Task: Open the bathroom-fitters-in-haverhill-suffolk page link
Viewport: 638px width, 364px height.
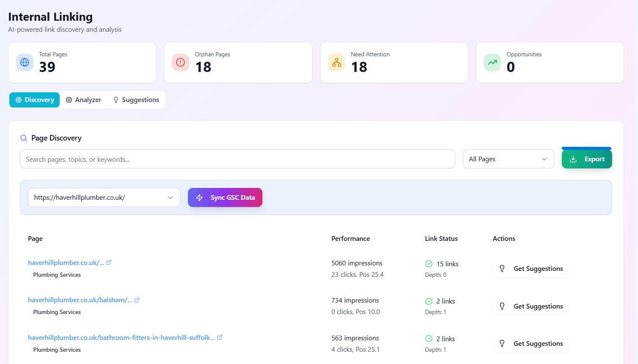Action: click(122, 337)
